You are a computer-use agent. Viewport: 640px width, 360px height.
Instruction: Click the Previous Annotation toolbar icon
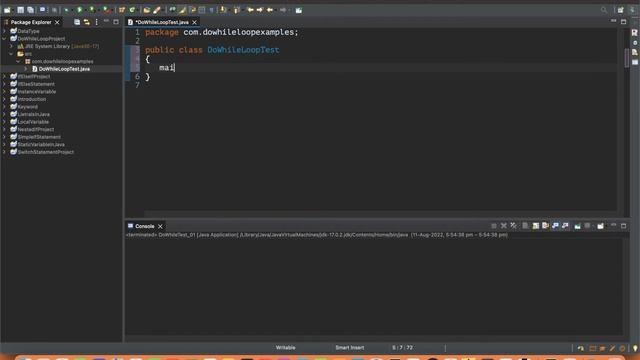tap(236, 10)
